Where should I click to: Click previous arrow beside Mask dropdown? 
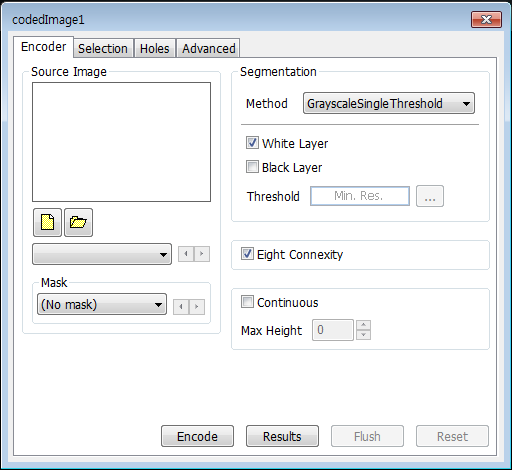point(181,307)
